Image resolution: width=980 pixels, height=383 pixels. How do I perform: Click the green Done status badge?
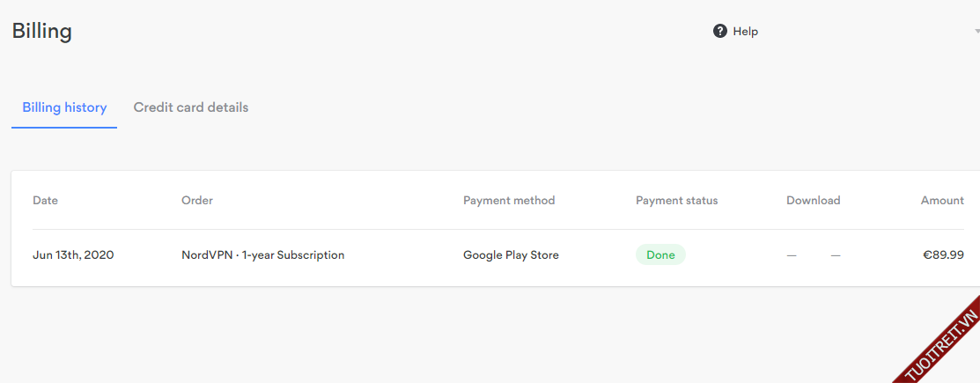pos(660,255)
